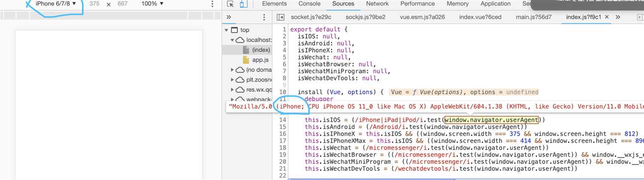Image resolution: width=644 pixels, height=180 pixels.
Task: Click line number 10 in gutter
Action: [283, 92]
